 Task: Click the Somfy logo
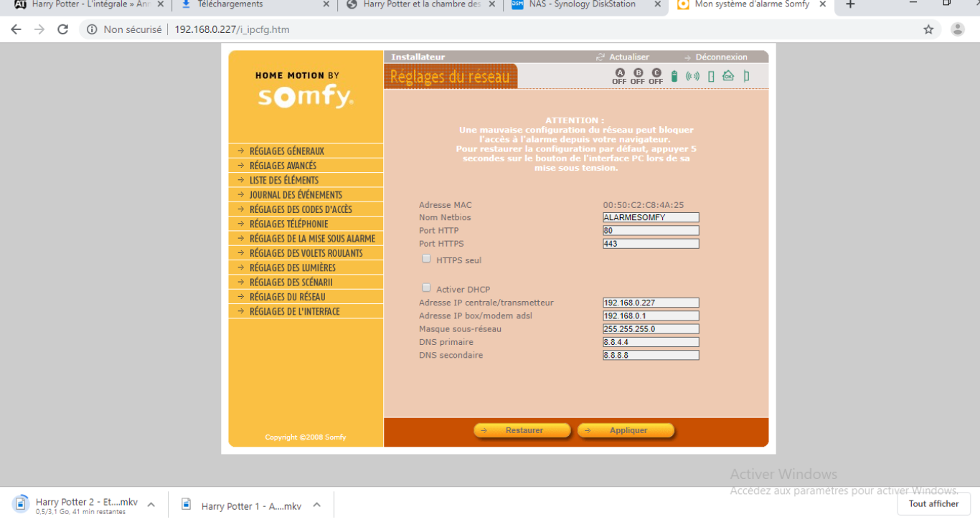click(x=306, y=97)
